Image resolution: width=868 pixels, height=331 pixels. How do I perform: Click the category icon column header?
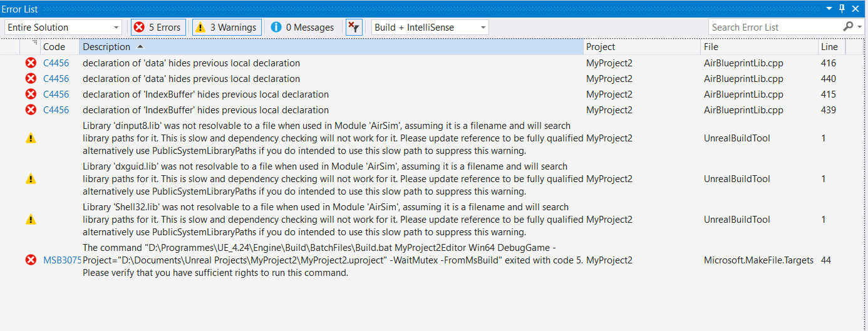tap(31, 47)
